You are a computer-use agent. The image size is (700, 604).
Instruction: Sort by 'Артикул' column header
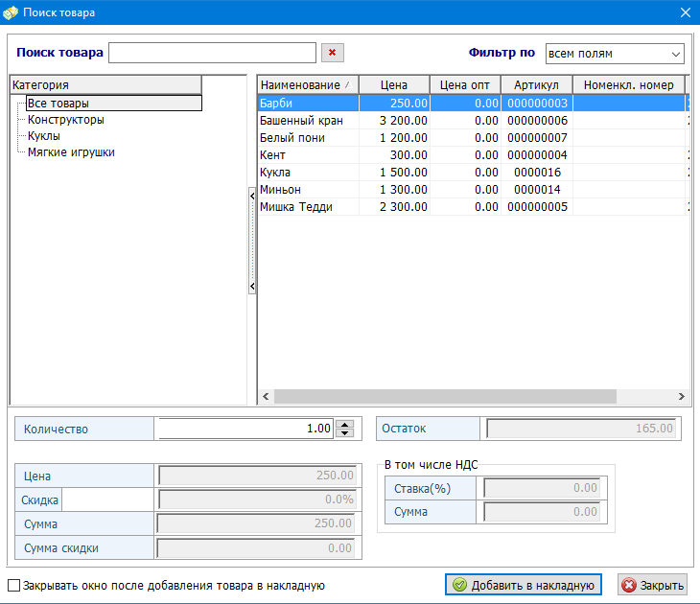click(x=537, y=84)
